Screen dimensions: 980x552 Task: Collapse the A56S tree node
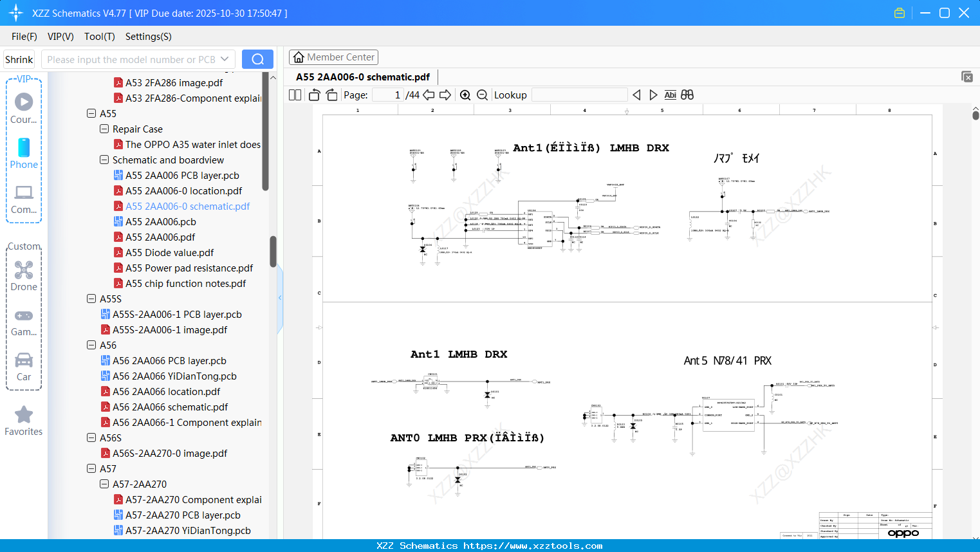click(x=91, y=437)
